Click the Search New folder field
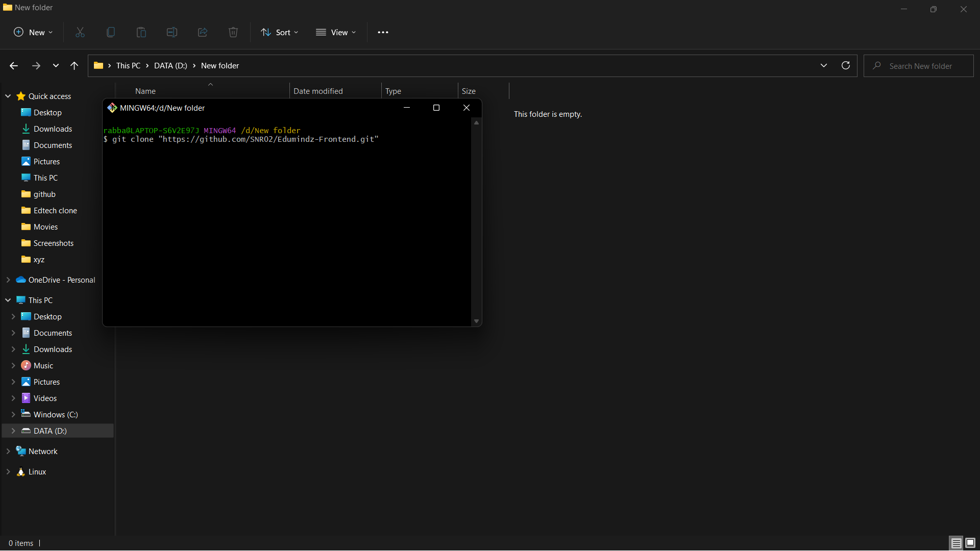This screenshot has width=980, height=551. pos(920,66)
